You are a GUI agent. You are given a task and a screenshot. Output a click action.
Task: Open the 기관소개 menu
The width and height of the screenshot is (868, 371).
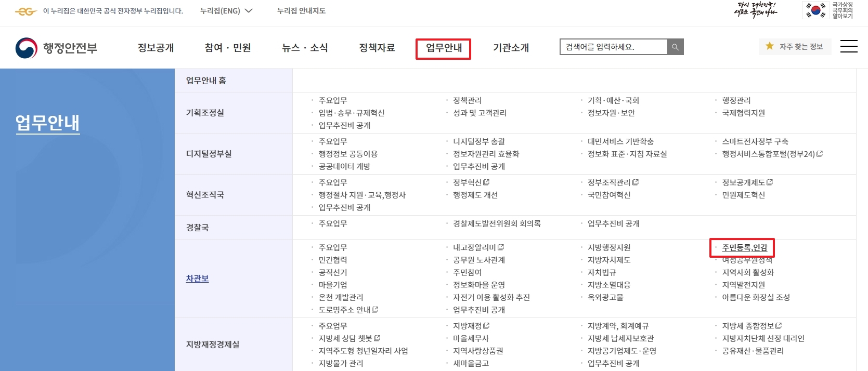[511, 48]
